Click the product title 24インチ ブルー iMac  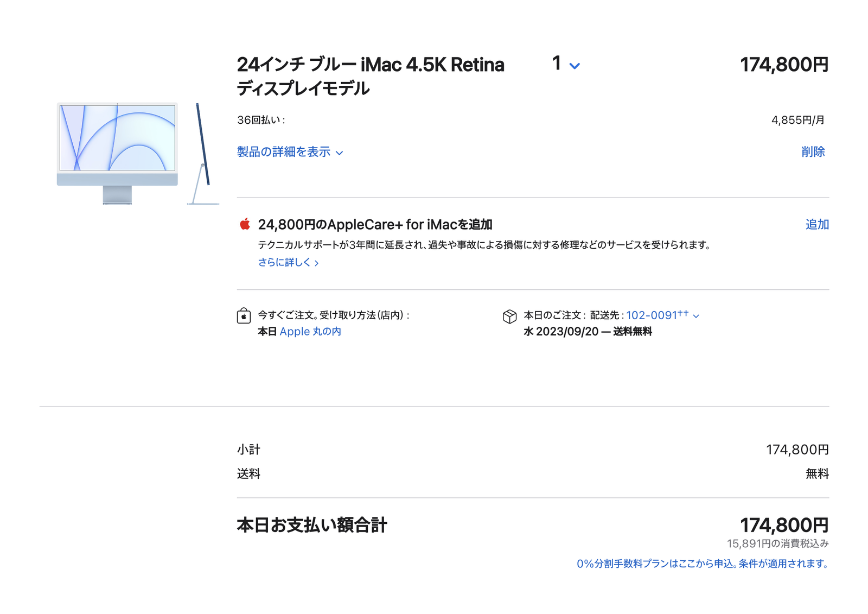(371, 76)
